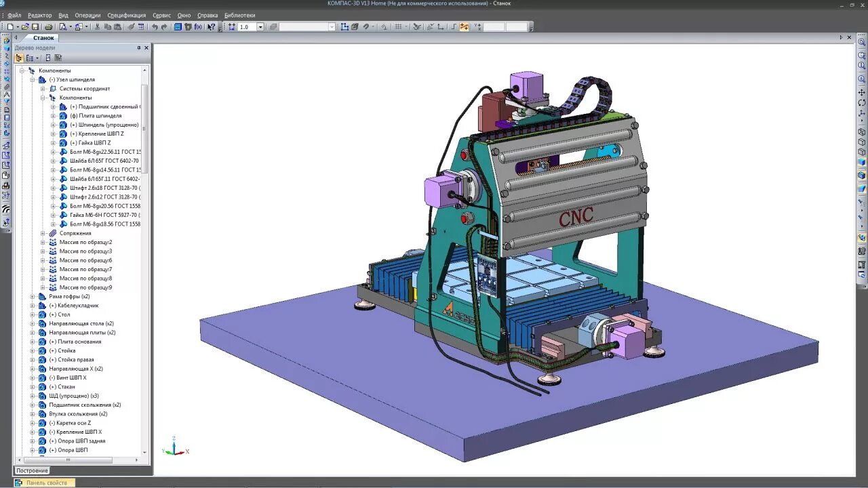Select Гайка ШВП Z tree item
This screenshot has height=488, width=868.
pos(90,143)
